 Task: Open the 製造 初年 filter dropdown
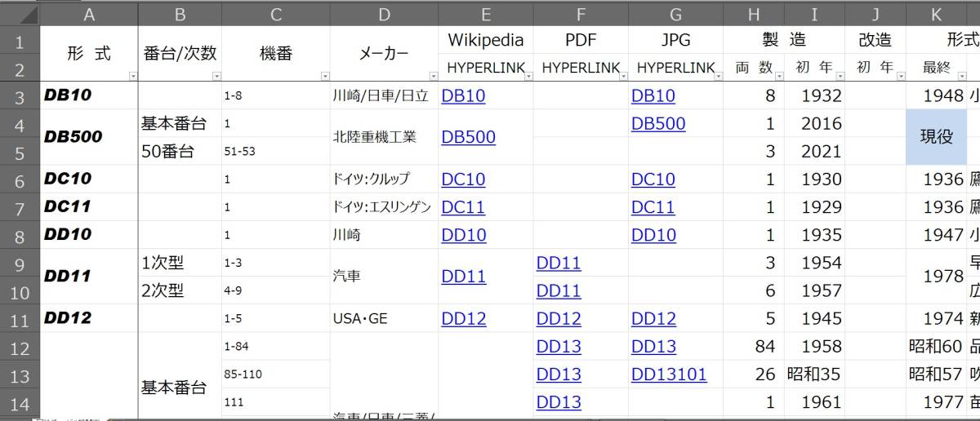(x=840, y=76)
